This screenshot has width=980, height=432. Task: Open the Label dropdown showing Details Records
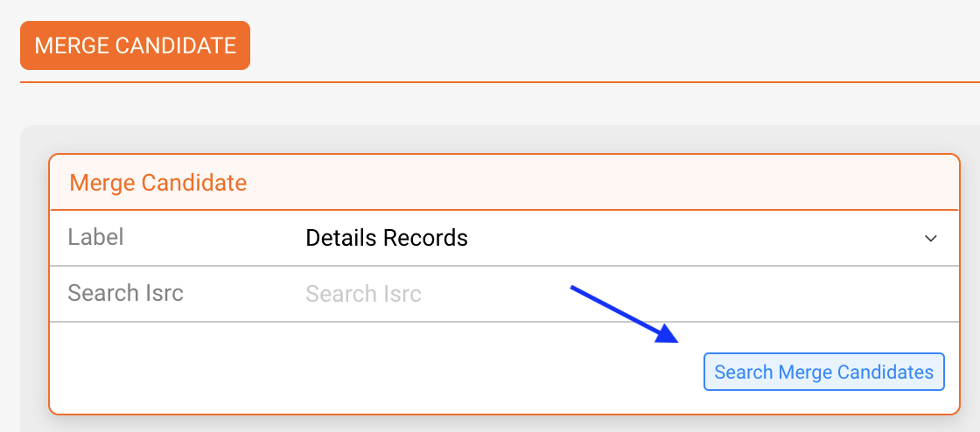click(x=622, y=238)
